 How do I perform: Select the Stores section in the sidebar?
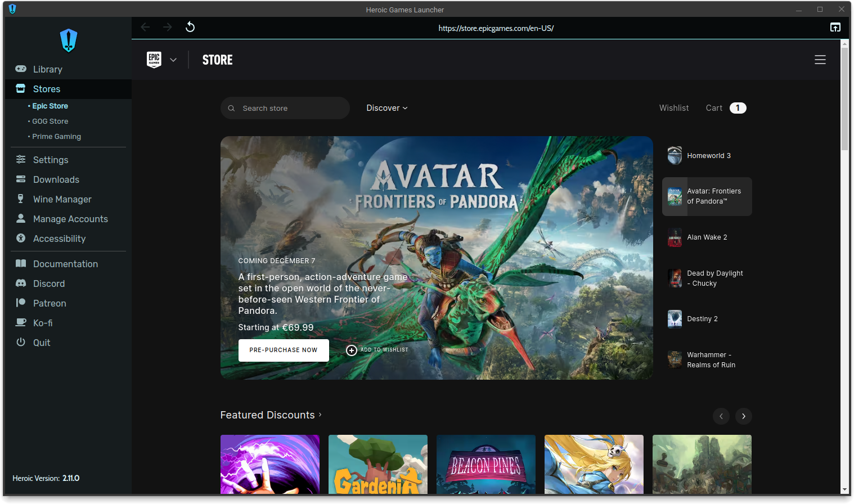tap(46, 89)
